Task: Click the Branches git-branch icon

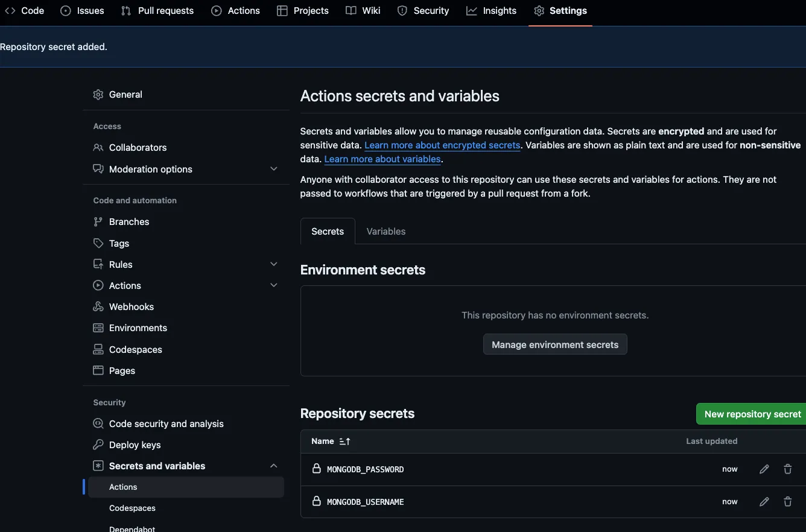Action: (x=98, y=222)
